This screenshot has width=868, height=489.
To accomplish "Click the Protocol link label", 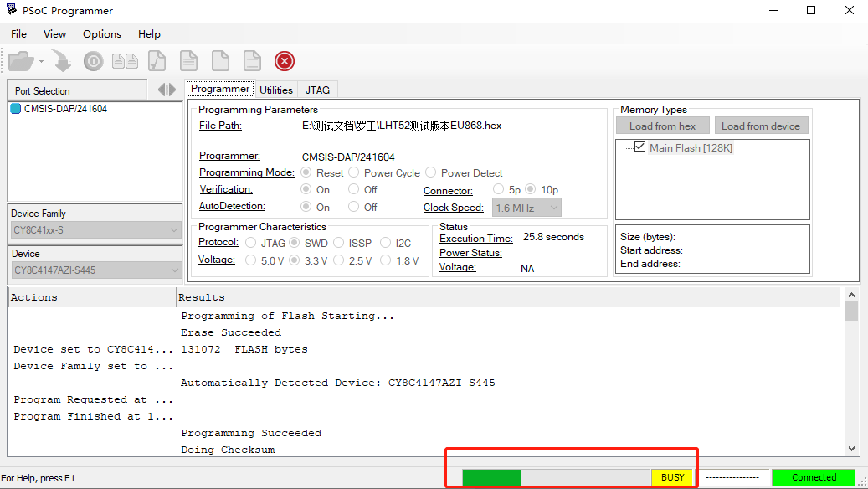I will point(218,242).
